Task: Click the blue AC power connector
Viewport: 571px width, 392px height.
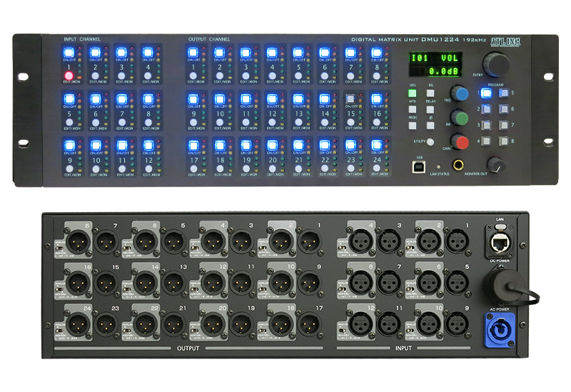Action: click(x=499, y=328)
